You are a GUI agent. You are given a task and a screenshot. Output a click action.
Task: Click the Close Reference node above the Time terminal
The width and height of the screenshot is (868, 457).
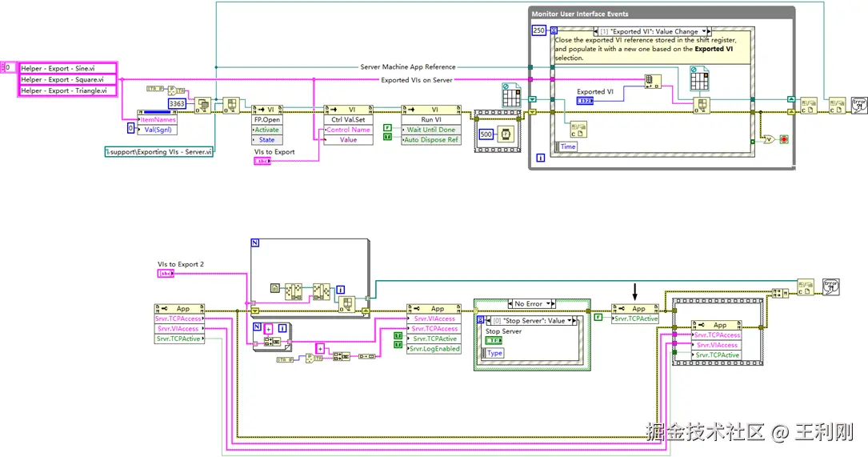tap(578, 130)
